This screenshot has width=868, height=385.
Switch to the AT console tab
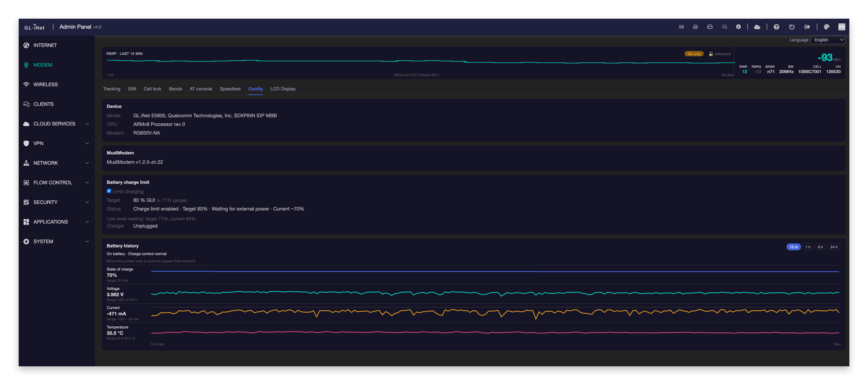[201, 89]
